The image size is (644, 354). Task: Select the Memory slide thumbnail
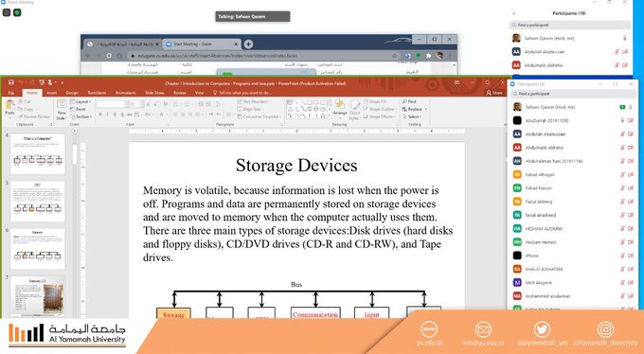click(37, 249)
